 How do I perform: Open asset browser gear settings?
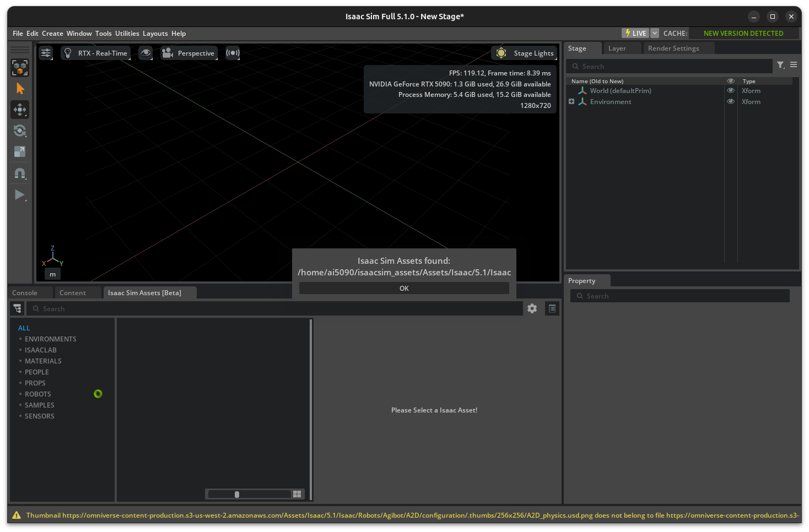click(532, 308)
